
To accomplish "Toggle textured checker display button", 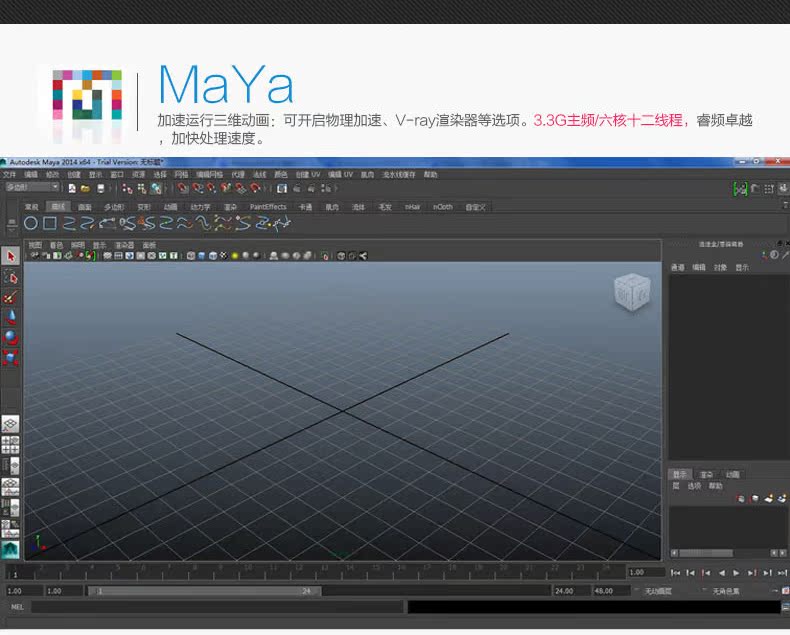I will point(224,256).
